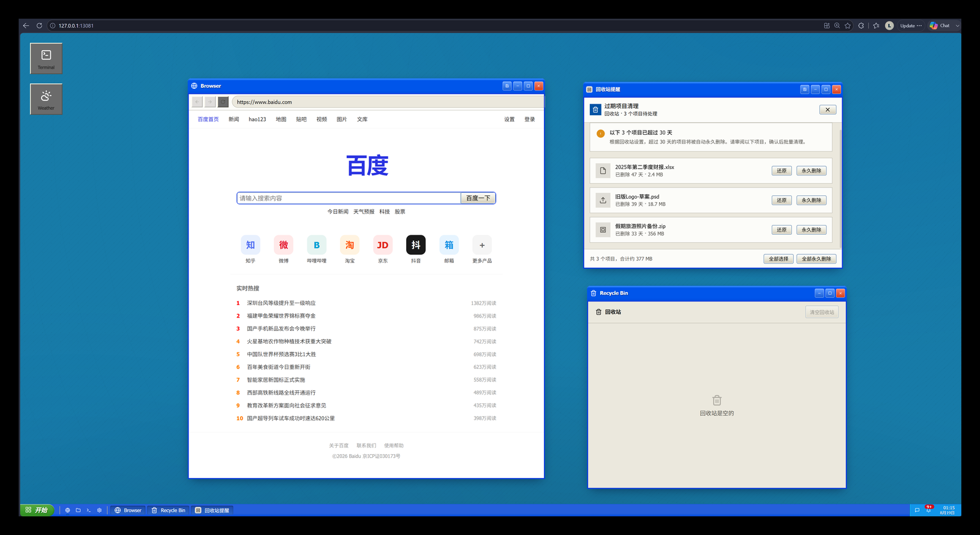Screen dimensions: 980x535
Task: Switch to Recycle Bin in taskbar
Action: 168,510
